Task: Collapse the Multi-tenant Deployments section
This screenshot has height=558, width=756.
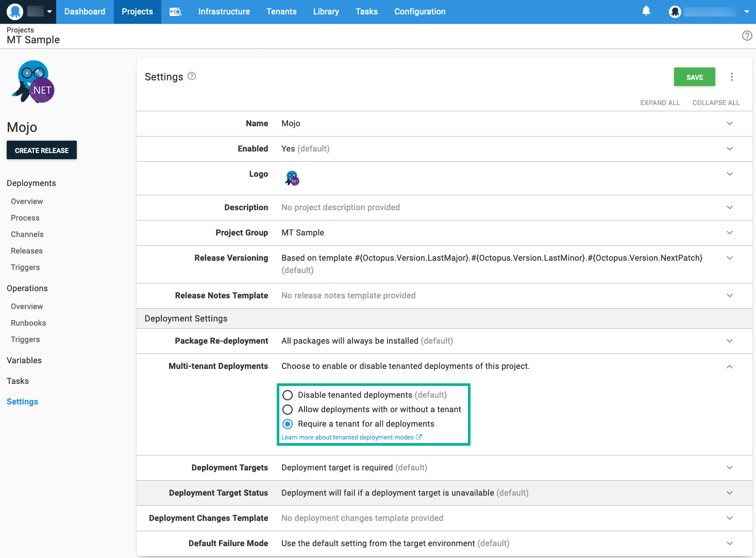Action: (730, 366)
